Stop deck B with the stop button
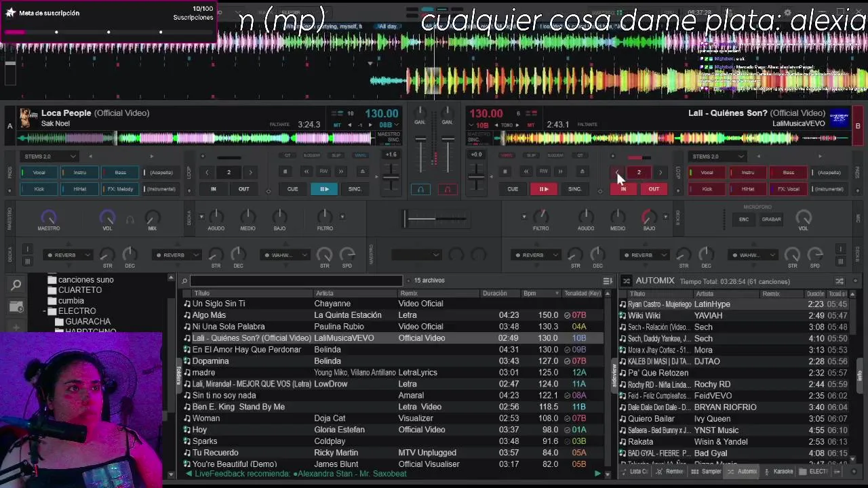868x488 pixels. [505, 172]
